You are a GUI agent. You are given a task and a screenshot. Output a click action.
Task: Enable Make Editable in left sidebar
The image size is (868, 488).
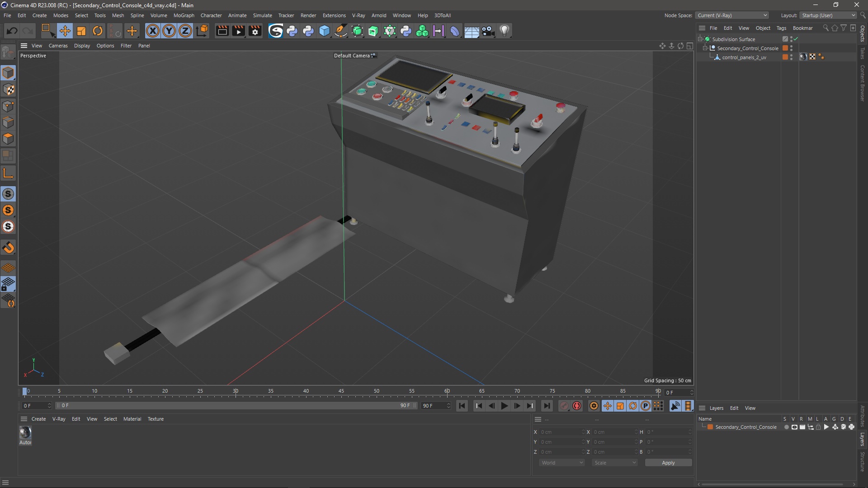[8, 53]
